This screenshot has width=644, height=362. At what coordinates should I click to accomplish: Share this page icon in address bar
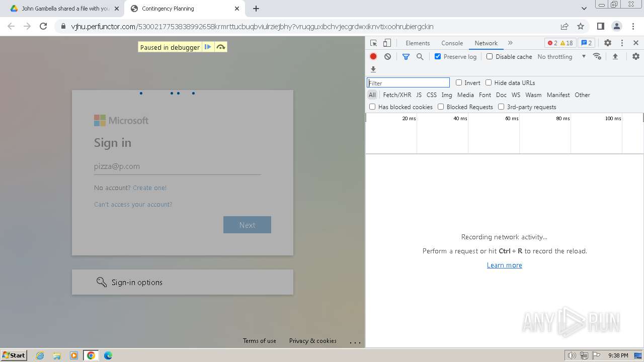click(x=565, y=27)
